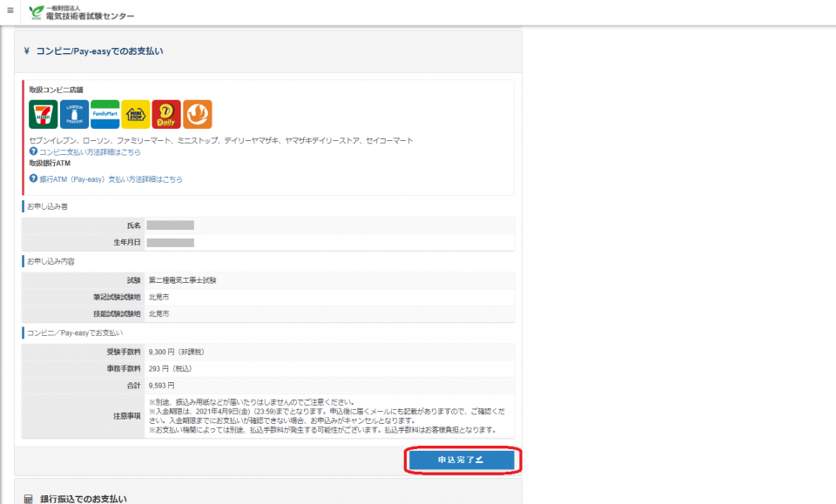Click the コンビニ/Pay-easyでのお支払い section header
Image resolution: width=836 pixels, height=504 pixels.
click(99, 51)
